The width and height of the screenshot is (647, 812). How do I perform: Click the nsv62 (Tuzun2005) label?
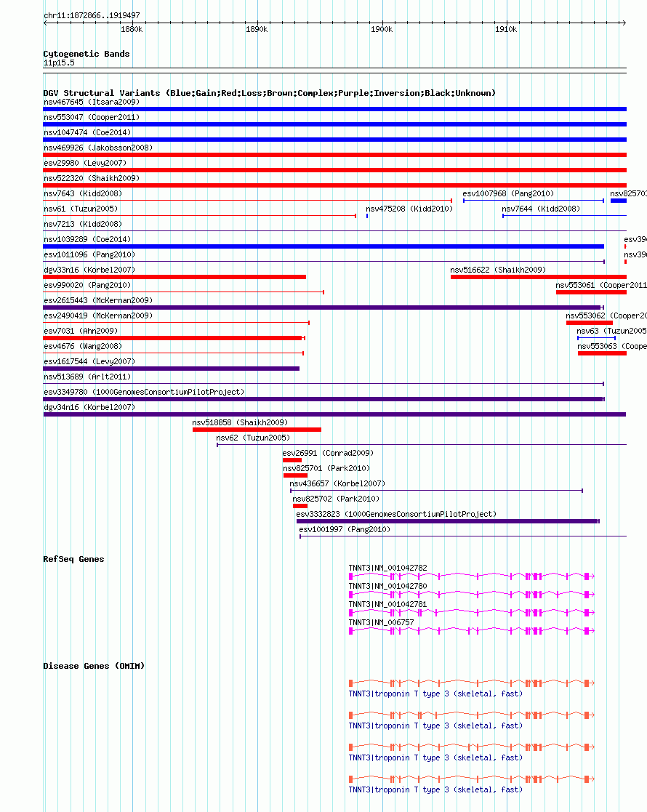(x=253, y=438)
